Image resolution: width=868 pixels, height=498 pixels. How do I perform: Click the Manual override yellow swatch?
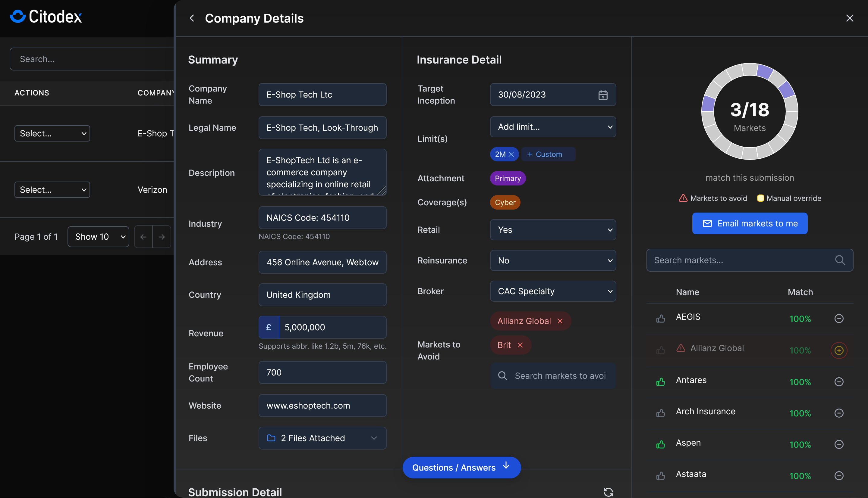coord(760,198)
